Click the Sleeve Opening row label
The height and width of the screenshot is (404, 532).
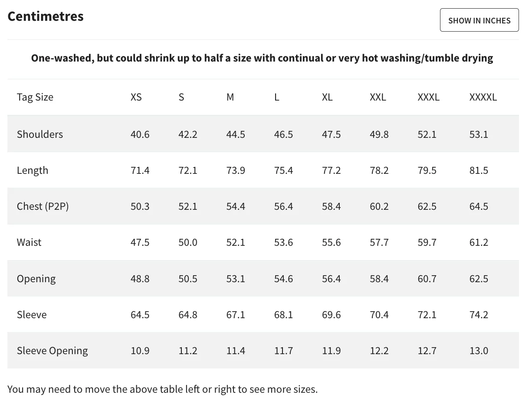click(x=53, y=351)
